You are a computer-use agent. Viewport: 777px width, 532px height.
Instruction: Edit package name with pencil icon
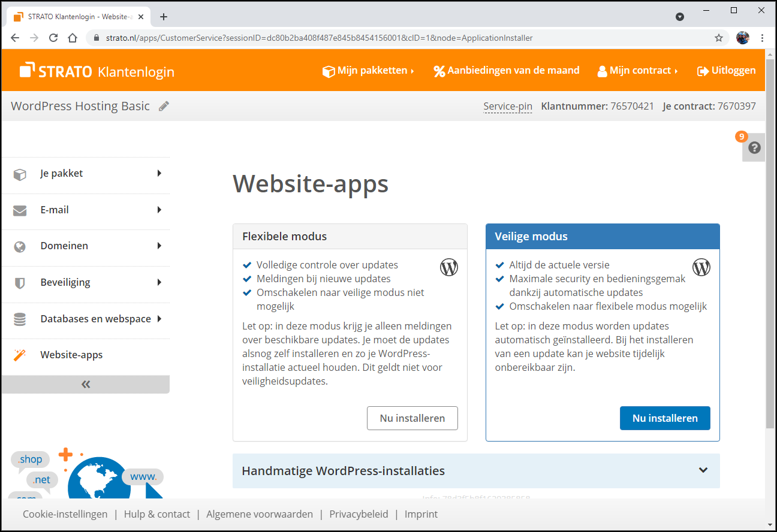[164, 106]
